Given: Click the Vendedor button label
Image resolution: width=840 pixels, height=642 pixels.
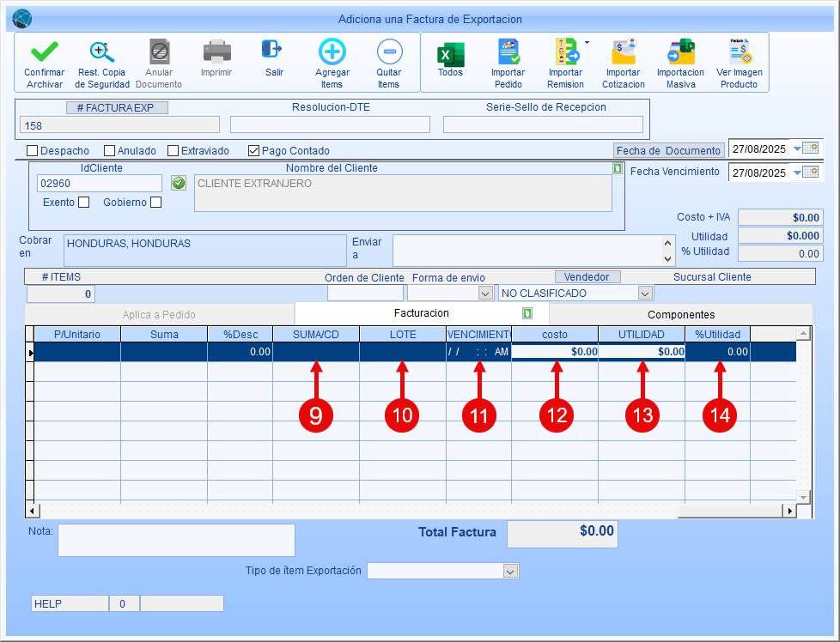Looking at the screenshot, I should coord(587,277).
